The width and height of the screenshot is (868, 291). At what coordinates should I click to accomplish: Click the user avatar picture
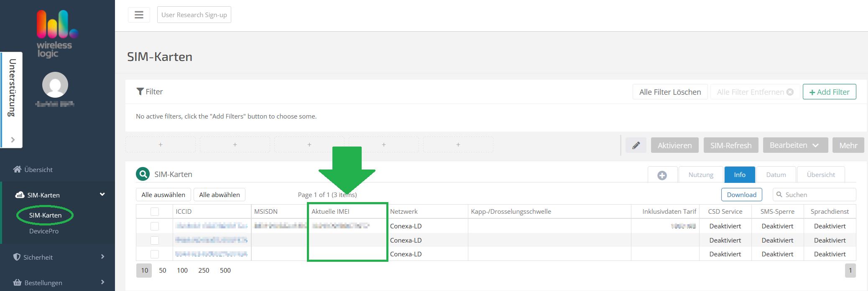tap(55, 85)
